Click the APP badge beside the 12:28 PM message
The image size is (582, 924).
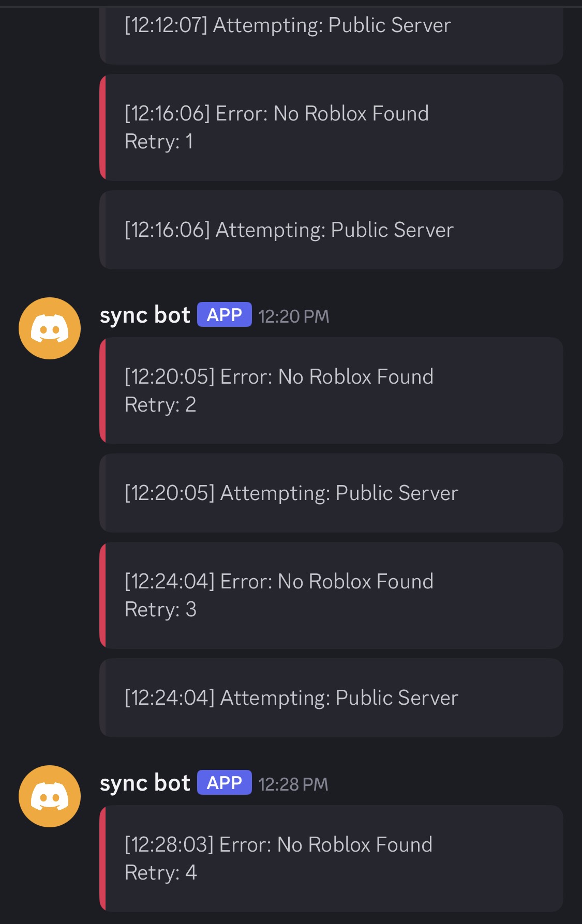[x=224, y=783]
